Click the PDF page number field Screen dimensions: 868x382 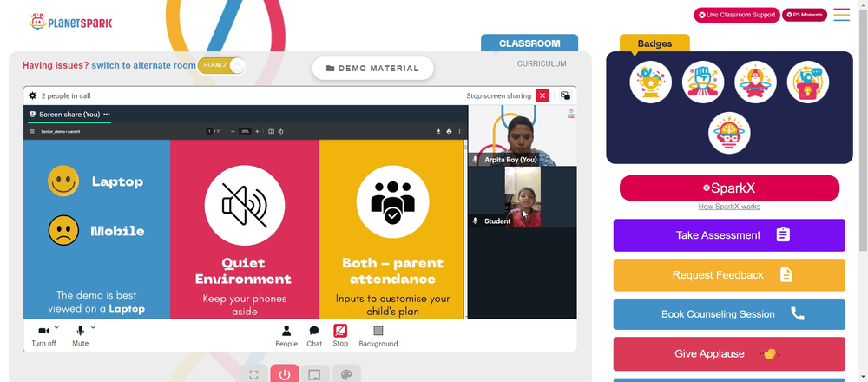[x=208, y=132]
